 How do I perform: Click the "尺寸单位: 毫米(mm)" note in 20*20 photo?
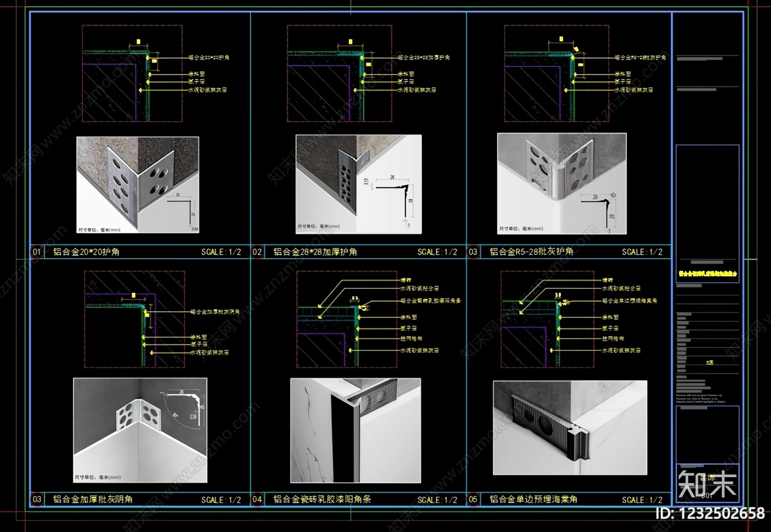(x=99, y=230)
